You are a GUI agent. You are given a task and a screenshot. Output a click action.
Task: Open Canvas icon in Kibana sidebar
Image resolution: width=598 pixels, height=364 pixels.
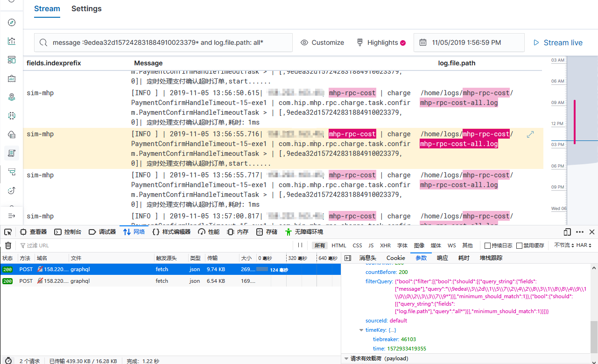pos(12,78)
